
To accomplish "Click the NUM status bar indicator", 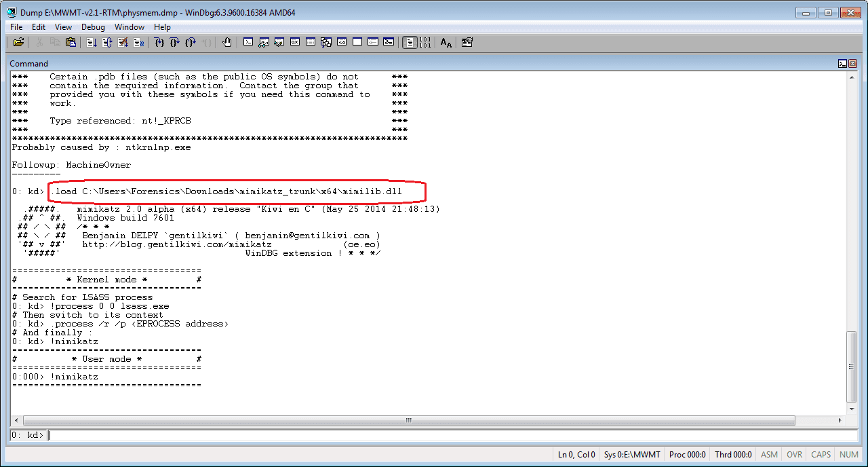I will click(849, 455).
